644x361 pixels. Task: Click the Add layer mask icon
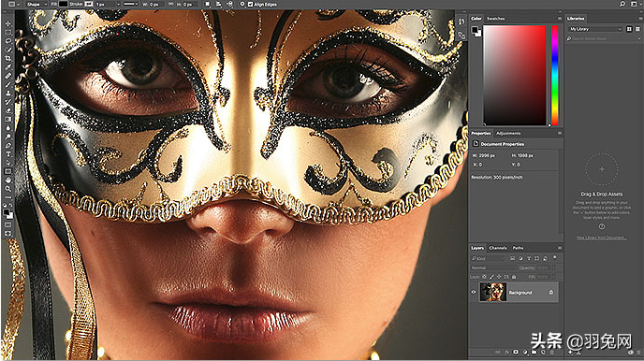[516, 352]
